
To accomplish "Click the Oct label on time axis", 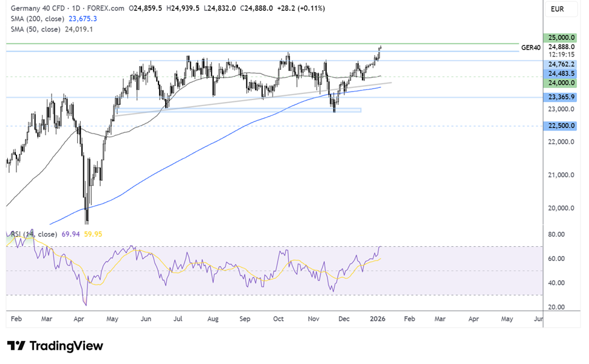I will (279, 318).
